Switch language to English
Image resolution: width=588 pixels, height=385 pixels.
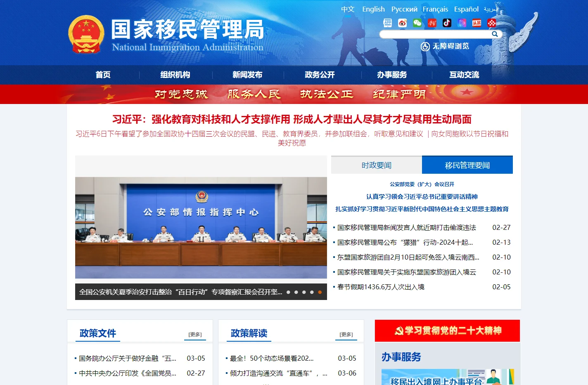373,9
